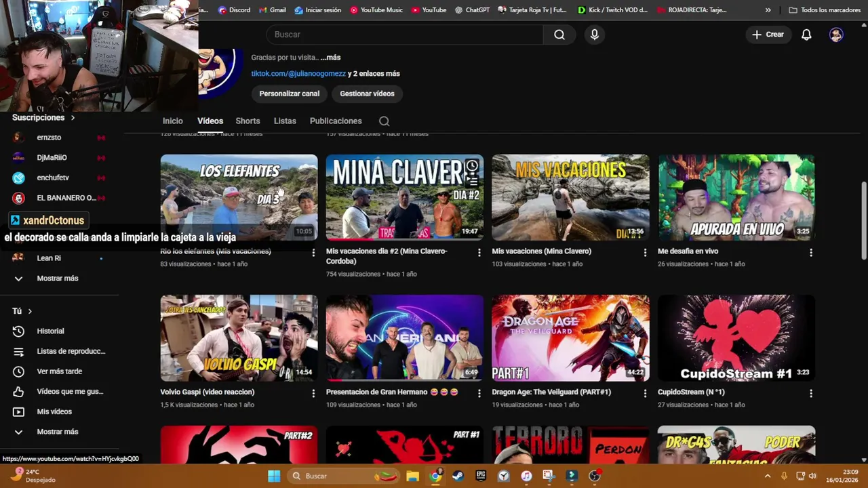
Task: Open the ChatGPT bookmark
Action: click(x=472, y=10)
